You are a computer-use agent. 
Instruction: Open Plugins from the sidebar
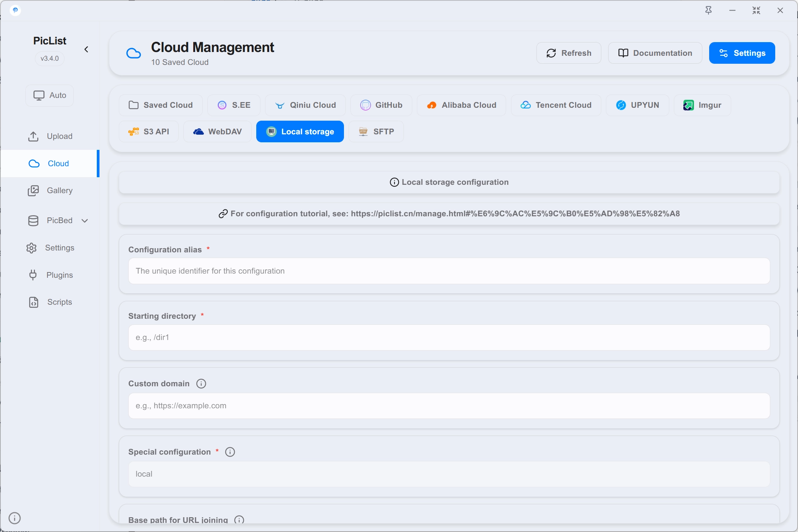pyautogui.click(x=50, y=275)
